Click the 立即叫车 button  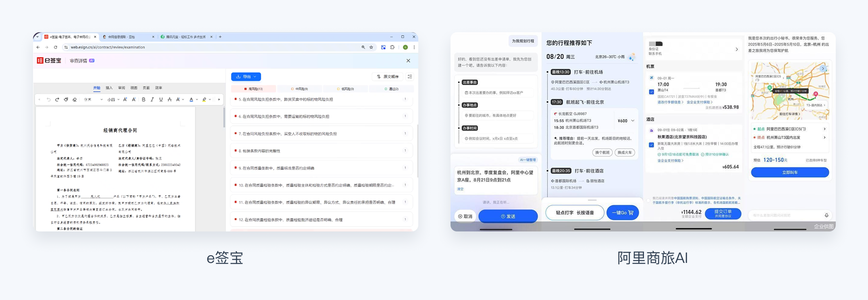[790, 172]
